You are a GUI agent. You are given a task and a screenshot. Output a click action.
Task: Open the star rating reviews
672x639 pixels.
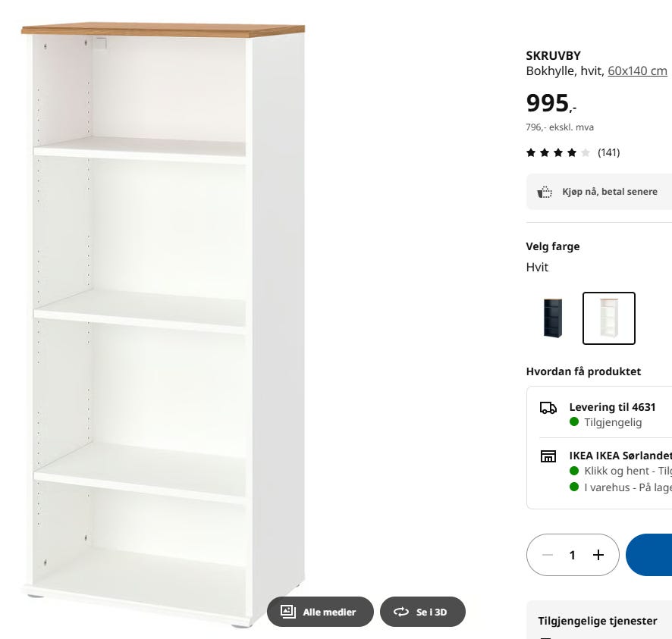coord(558,152)
